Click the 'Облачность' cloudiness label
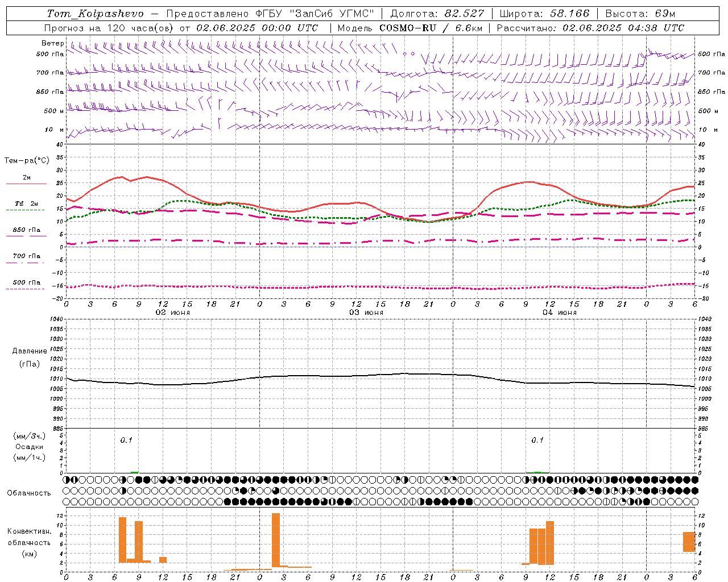The height and width of the screenshot is (582, 728). click(x=29, y=493)
